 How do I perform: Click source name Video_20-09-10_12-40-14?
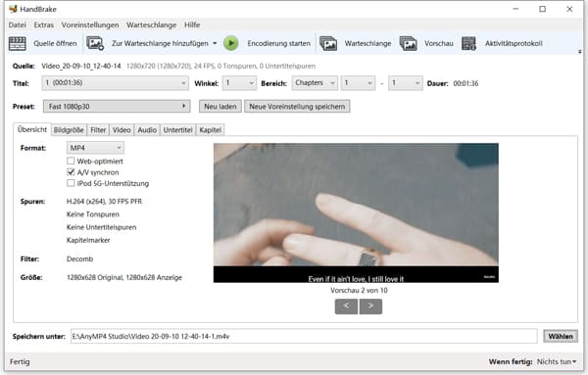(x=81, y=66)
